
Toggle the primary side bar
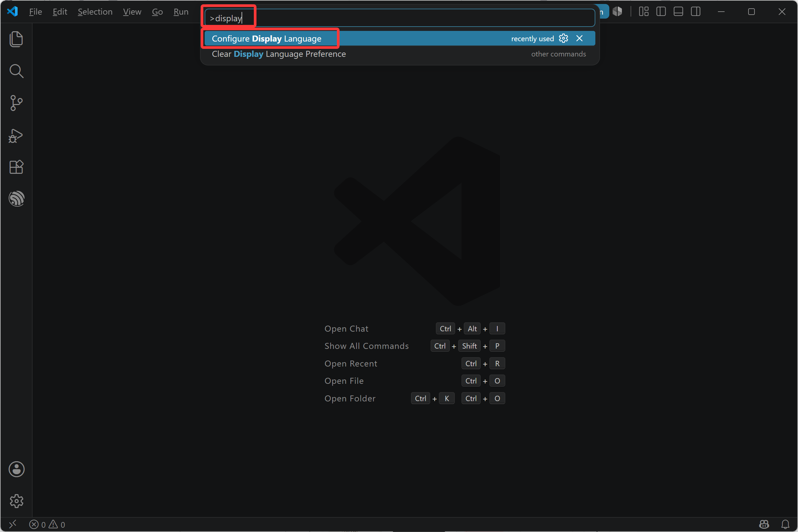[661, 12]
